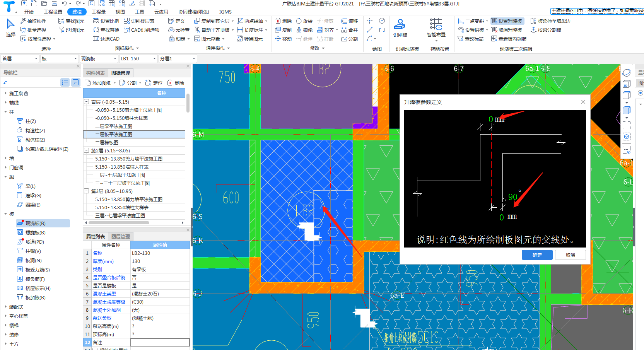Click the 查找图元 find element tool
Screen dimensions: 644x350
pos(71,21)
